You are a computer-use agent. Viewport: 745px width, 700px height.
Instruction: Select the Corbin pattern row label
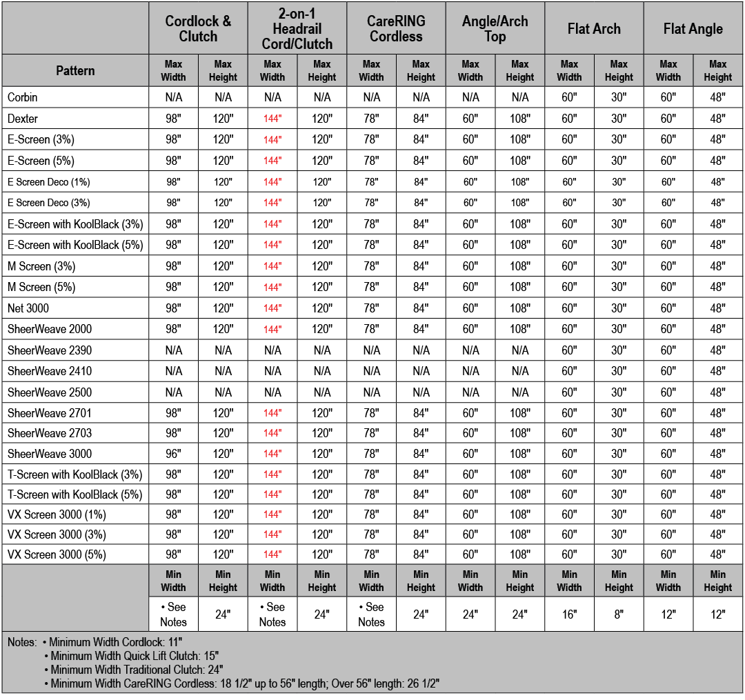tap(23, 97)
